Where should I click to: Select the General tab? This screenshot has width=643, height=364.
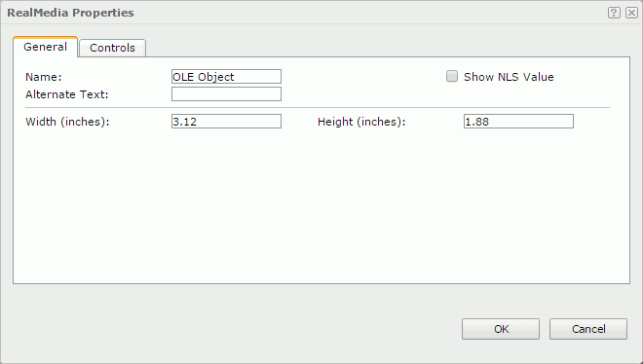(x=45, y=47)
